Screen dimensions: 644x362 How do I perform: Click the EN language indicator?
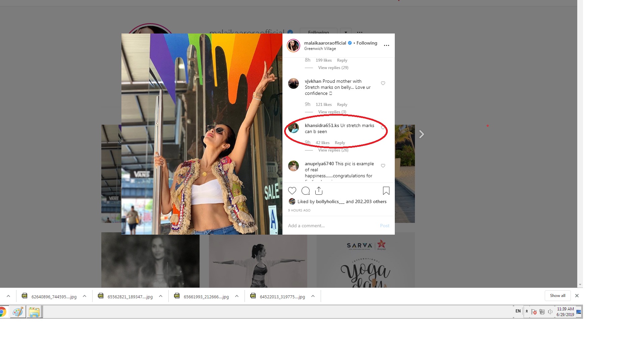click(x=518, y=311)
